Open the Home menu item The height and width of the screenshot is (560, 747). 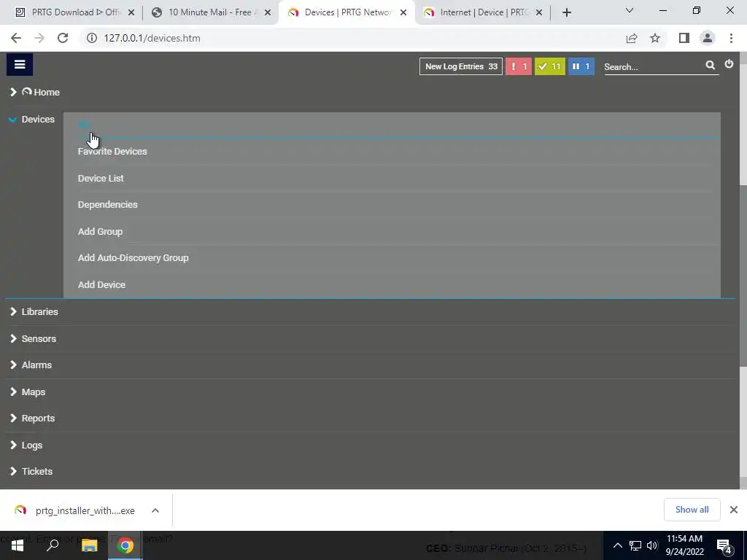coord(41,92)
